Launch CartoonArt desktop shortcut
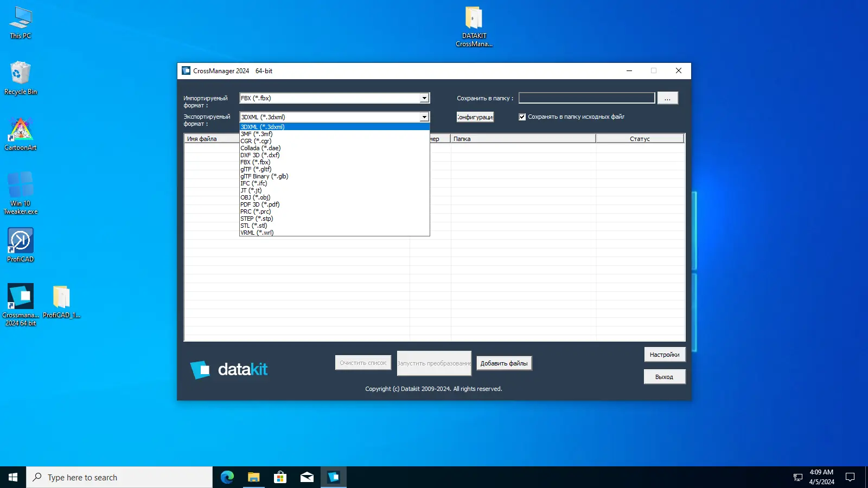Image resolution: width=868 pixels, height=488 pixels. tap(21, 134)
